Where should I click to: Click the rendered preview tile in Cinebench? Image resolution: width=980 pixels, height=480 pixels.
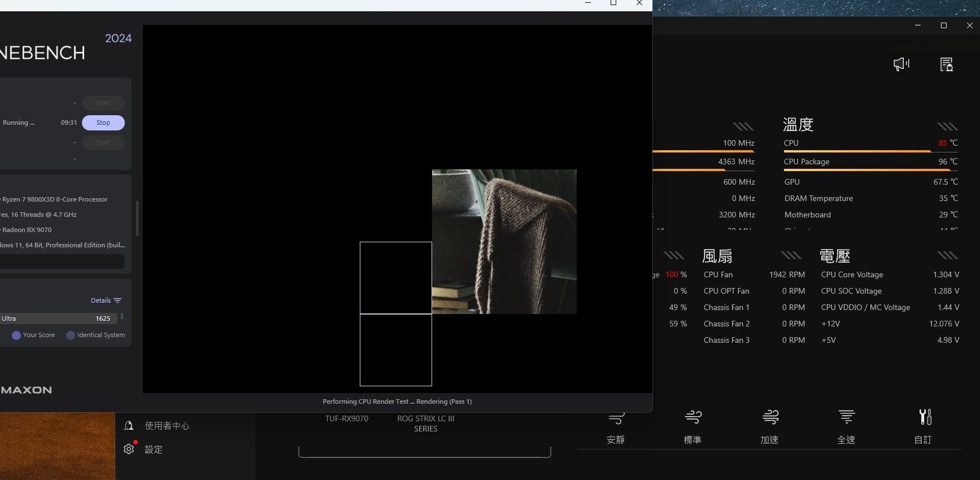(504, 242)
